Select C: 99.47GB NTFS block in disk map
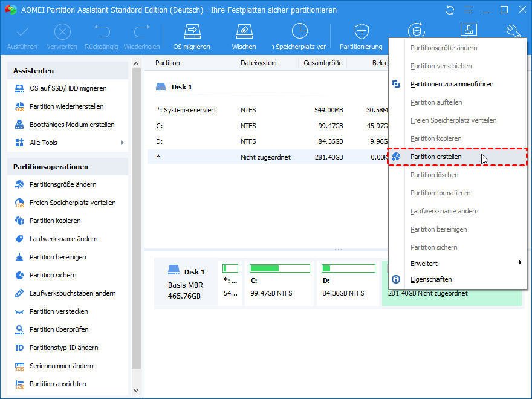The height and width of the screenshot is (399, 532). click(279, 283)
